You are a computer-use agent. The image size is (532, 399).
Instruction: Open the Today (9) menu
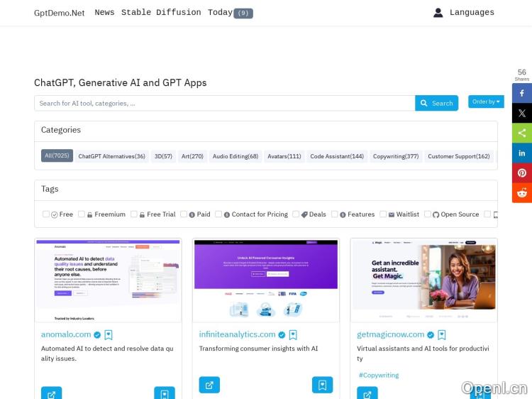click(230, 13)
